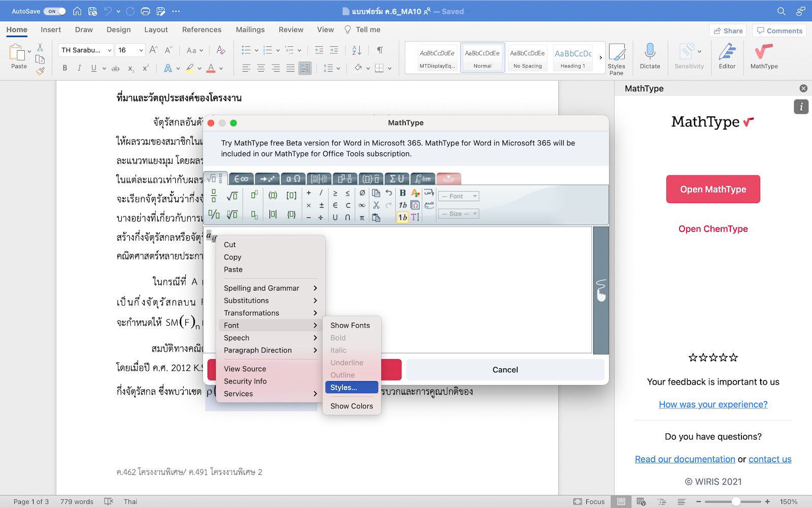Click the 779 words count in status bar
812x508 pixels.
coord(77,501)
